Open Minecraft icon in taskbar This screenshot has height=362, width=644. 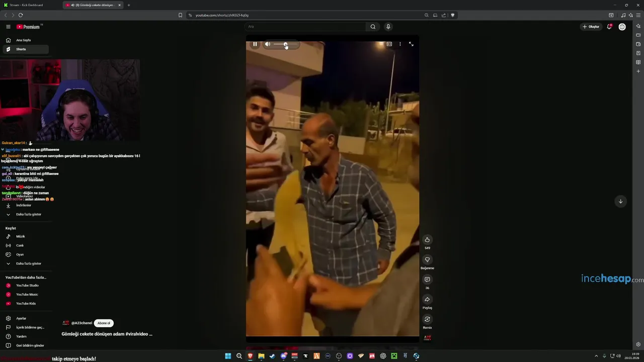(x=394, y=356)
